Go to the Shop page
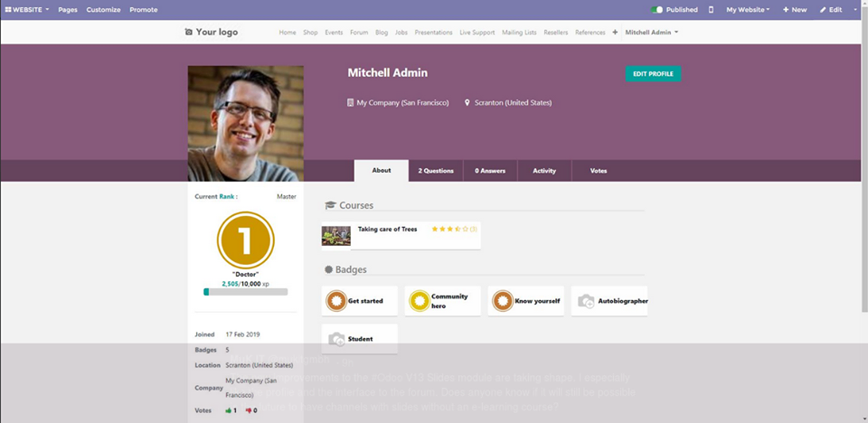 point(310,33)
